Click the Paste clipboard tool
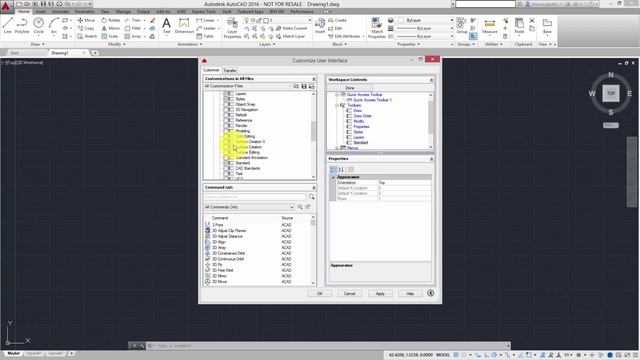The width and height of the screenshot is (640, 360). [519, 26]
